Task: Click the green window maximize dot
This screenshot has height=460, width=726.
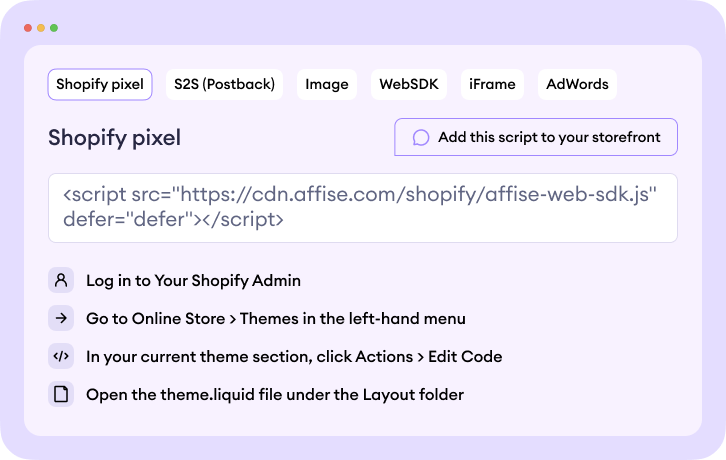Action: (54, 28)
